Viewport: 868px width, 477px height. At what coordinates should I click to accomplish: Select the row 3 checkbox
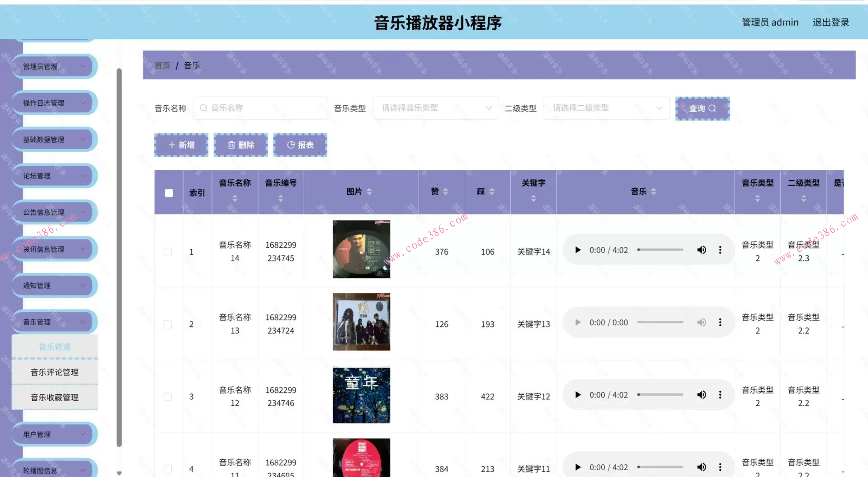[x=168, y=397]
